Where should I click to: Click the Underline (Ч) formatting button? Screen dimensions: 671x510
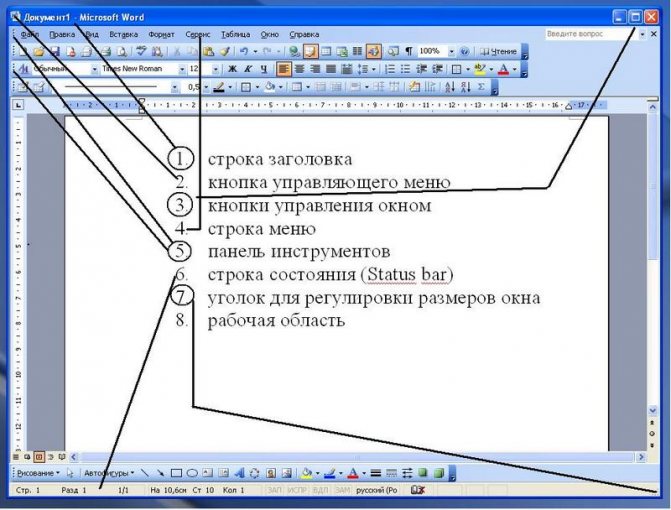tap(262, 69)
